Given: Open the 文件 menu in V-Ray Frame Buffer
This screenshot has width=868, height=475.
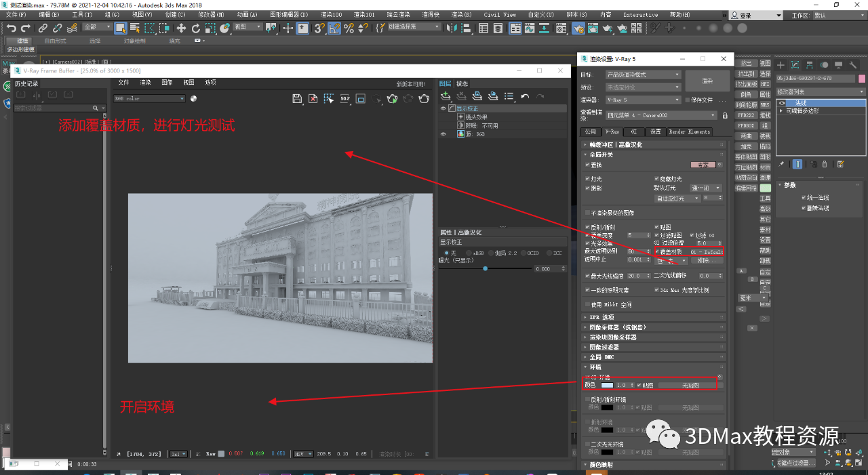Looking at the screenshot, I should pyautogui.click(x=123, y=83).
